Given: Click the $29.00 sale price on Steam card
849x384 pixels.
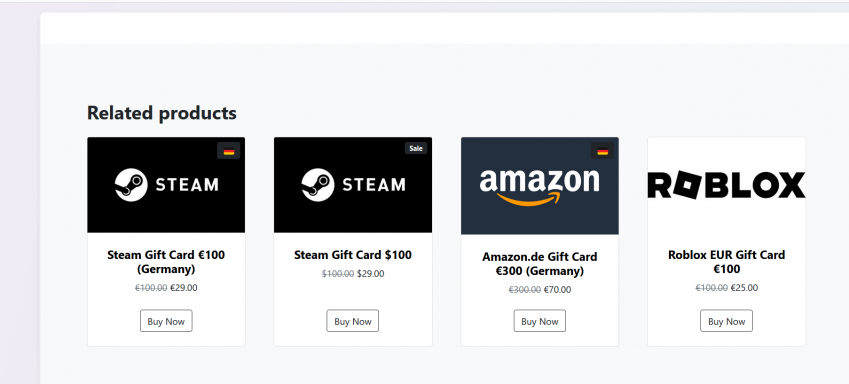Looking at the screenshot, I should [371, 274].
